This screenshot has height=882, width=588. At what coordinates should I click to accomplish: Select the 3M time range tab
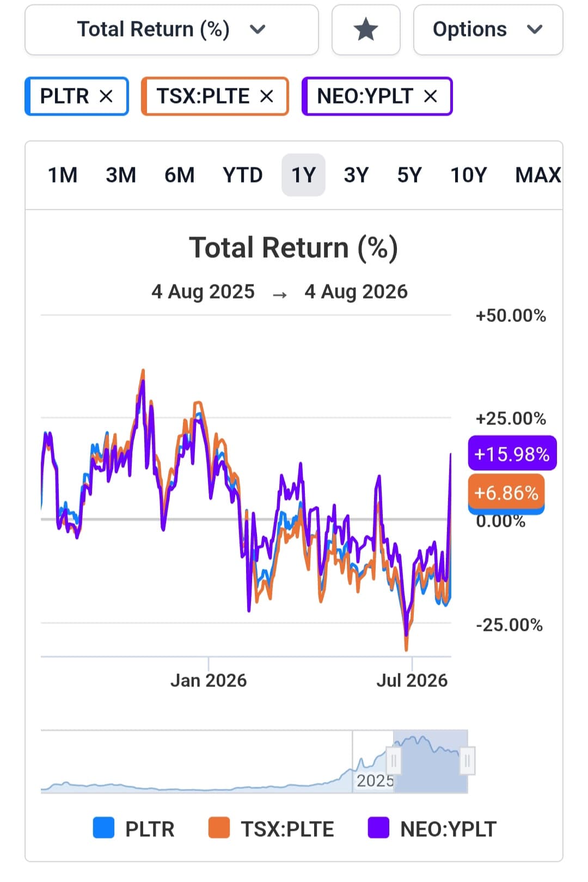tap(121, 175)
